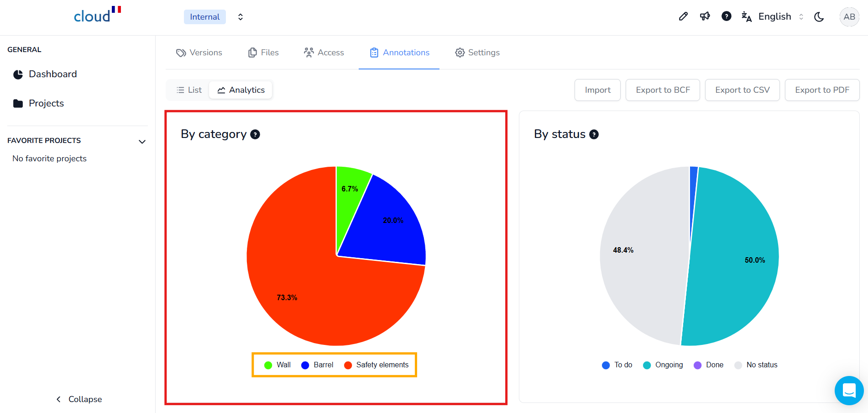Open the English language dropdown

point(774,17)
